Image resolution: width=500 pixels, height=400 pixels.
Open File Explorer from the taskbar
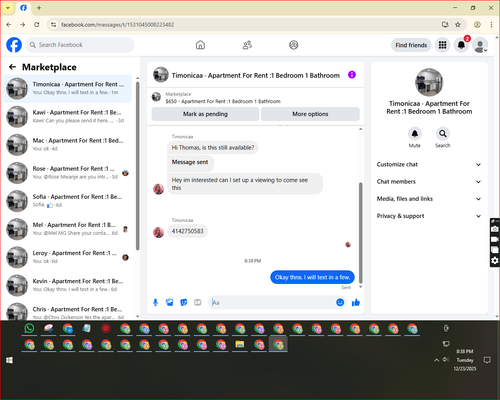[x=240, y=345]
